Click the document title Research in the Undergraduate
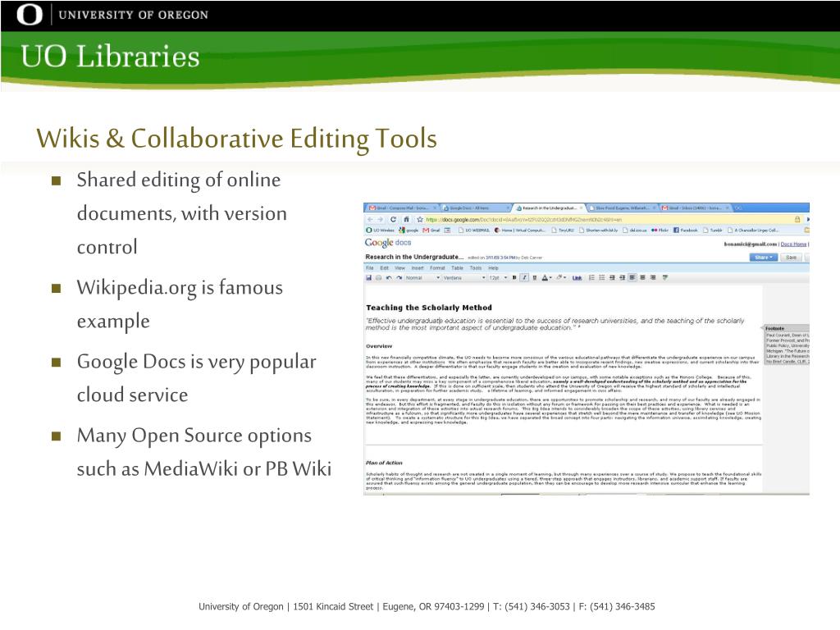 tap(414, 257)
